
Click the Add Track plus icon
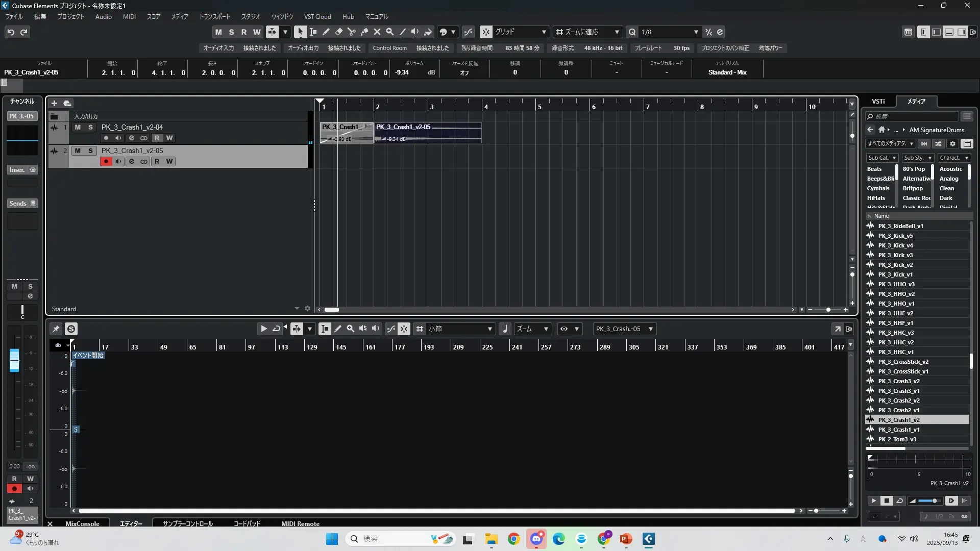54,103
